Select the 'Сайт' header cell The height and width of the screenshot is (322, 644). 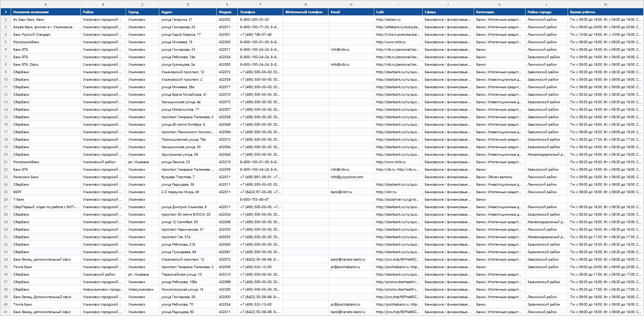(398, 12)
